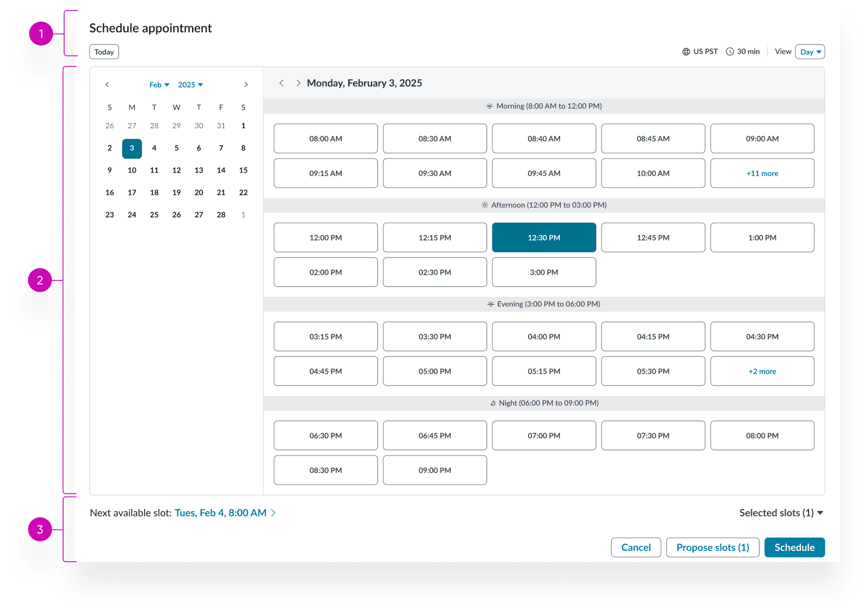868x614 pixels.
Task: Deselect the highlighted 12:30 PM slot
Action: click(x=544, y=237)
